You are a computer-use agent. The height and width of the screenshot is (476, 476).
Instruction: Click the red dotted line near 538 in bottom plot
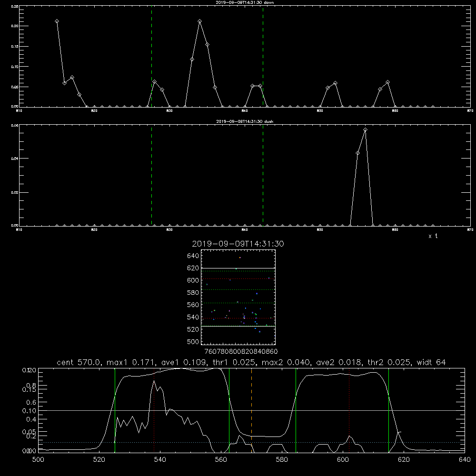(154, 410)
